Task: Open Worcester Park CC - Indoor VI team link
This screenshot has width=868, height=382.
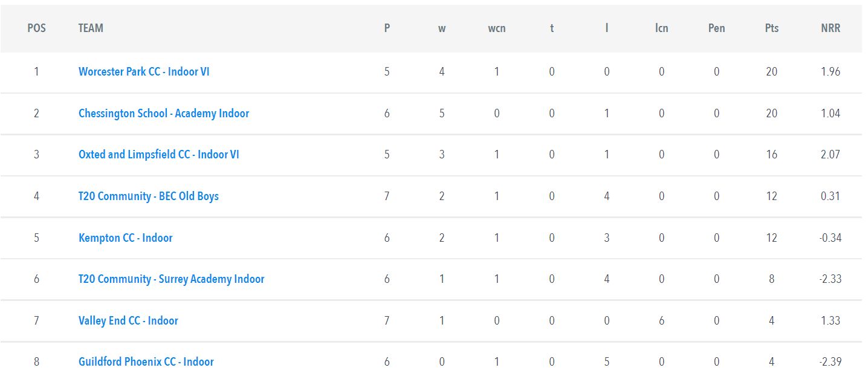Action: coord(144,71)
